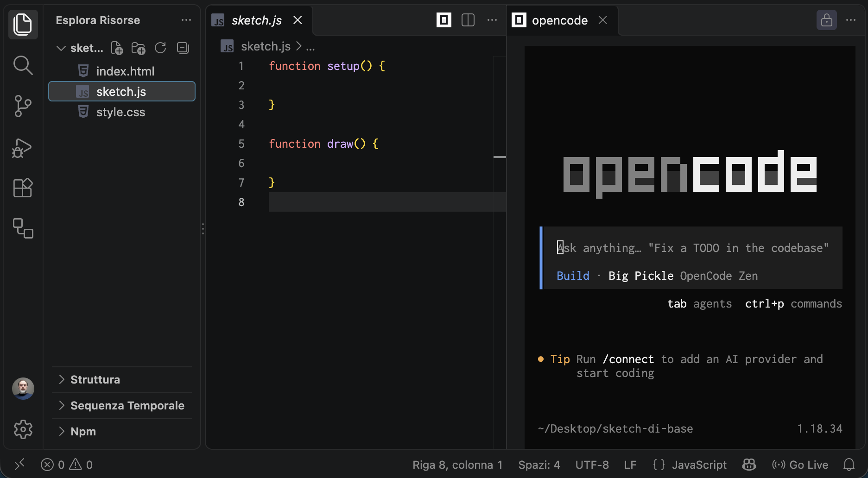Viewport: 868px width, 478px height.
Task: Open the Source Control view
Action: (23, 106)
